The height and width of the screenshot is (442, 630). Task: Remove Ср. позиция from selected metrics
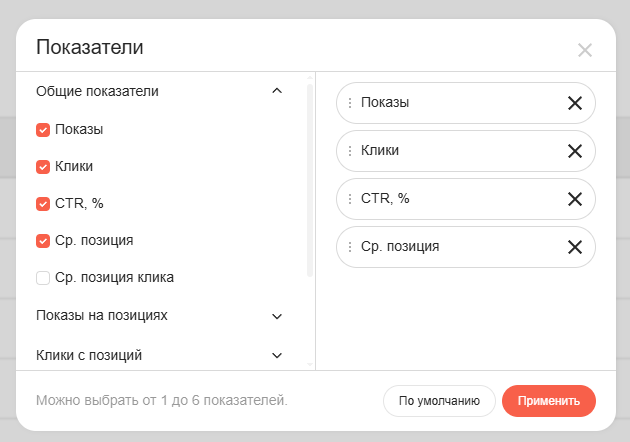[x=575, y=247]
